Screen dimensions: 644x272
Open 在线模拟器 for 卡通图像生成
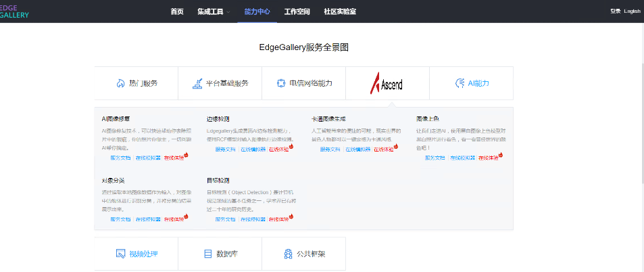[x=358, y=150]
